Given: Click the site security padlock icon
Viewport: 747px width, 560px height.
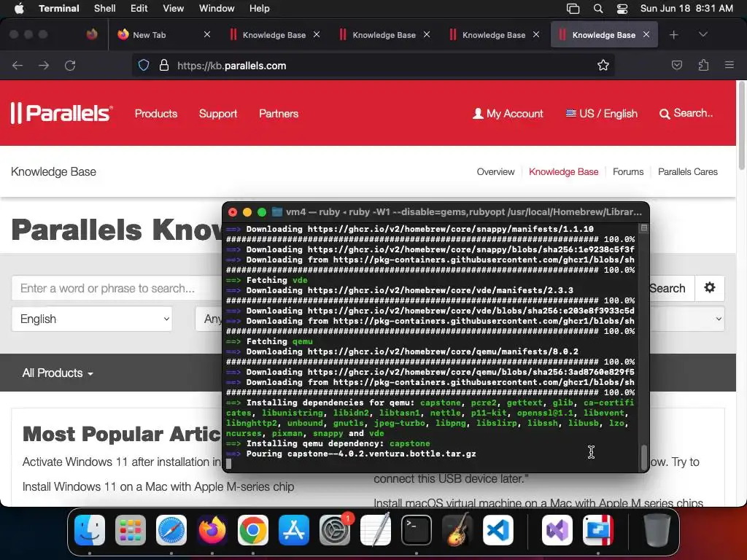Looking at the screenshot, I should (x=164, y=65).
